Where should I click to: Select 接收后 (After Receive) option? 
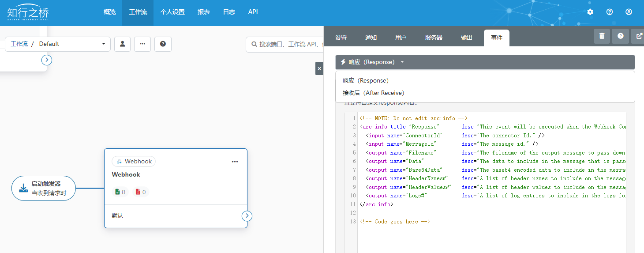[x=373, y=93]
